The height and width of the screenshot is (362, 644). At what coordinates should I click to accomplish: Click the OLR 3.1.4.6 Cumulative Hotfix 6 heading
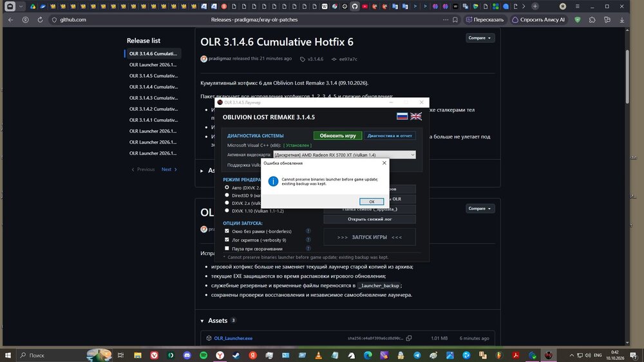(276, 42)
